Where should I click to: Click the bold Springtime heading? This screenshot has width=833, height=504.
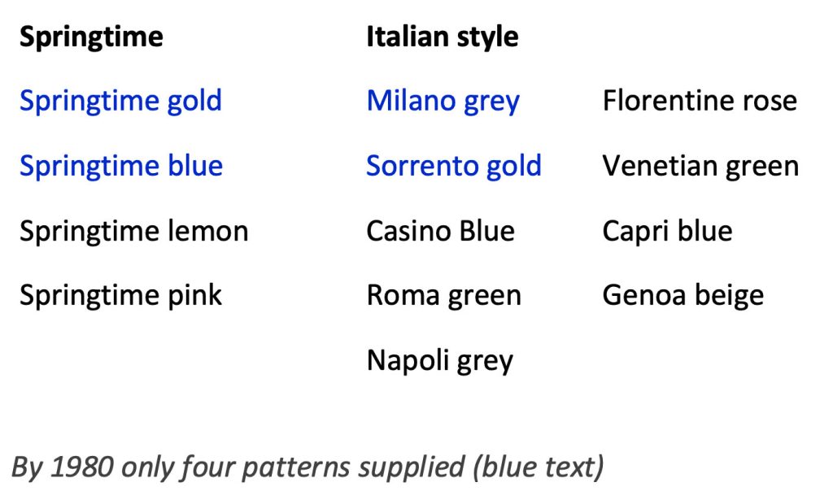pyautogui.click(x=91, y=37)
